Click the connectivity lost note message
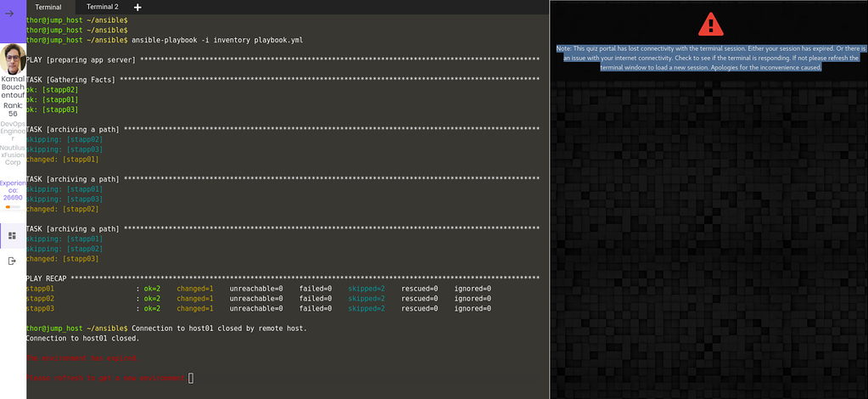The height and width of the screenshot is (399, 868). (x=709, y=58)
